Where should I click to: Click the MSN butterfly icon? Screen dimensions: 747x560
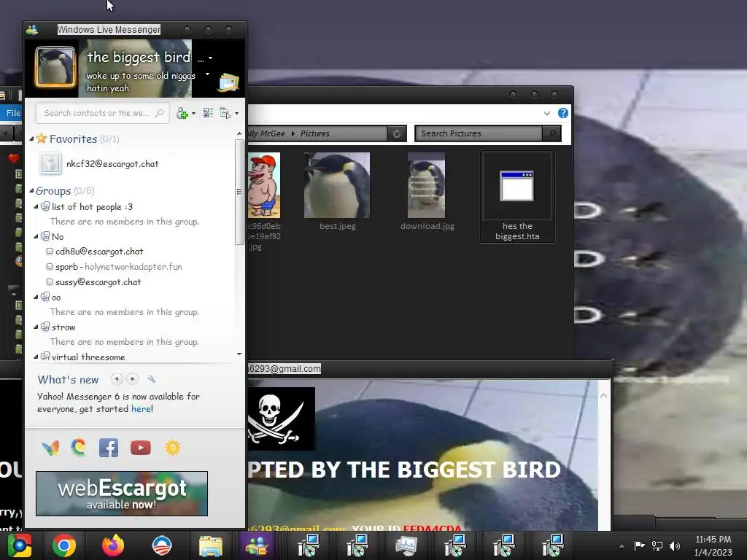(51, 448)
